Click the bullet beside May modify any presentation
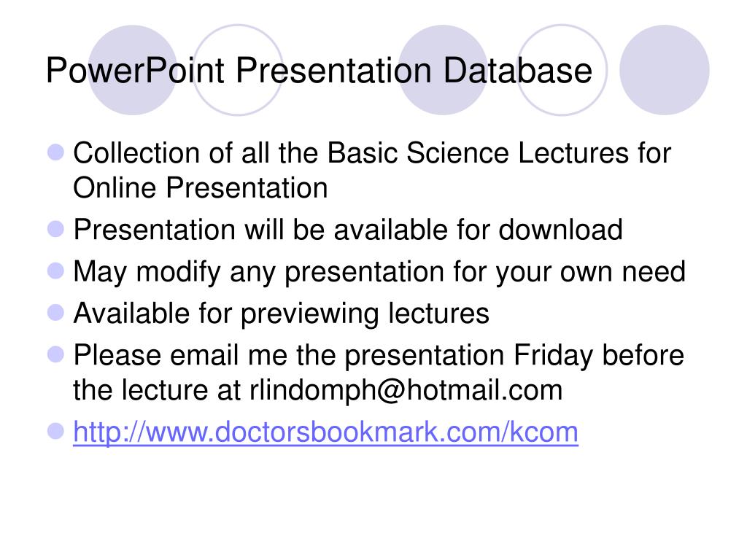 [x=55, y=271]
